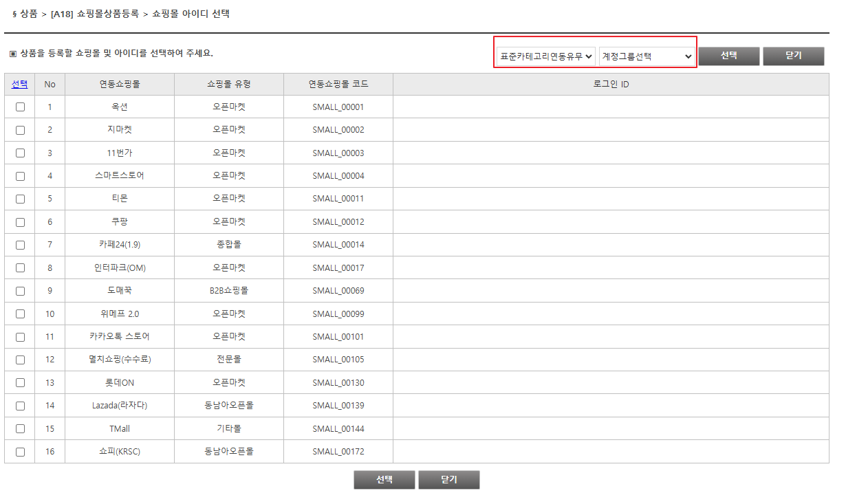Check the 옥션 row checkbox
Viewport: 846px width, 504px height.
[20, 107]
